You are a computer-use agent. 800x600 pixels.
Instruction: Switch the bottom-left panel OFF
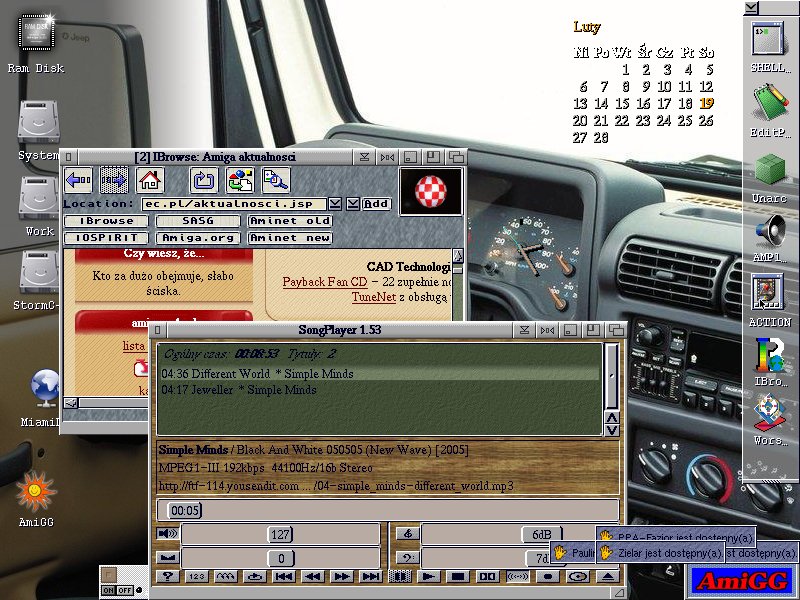(x=125, y=590)
